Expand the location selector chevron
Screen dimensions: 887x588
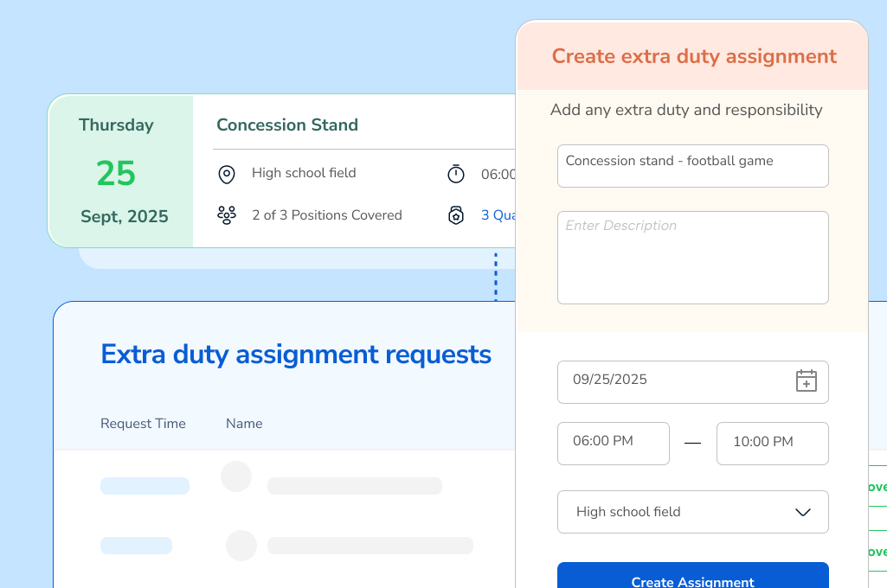tap(801, 512)
